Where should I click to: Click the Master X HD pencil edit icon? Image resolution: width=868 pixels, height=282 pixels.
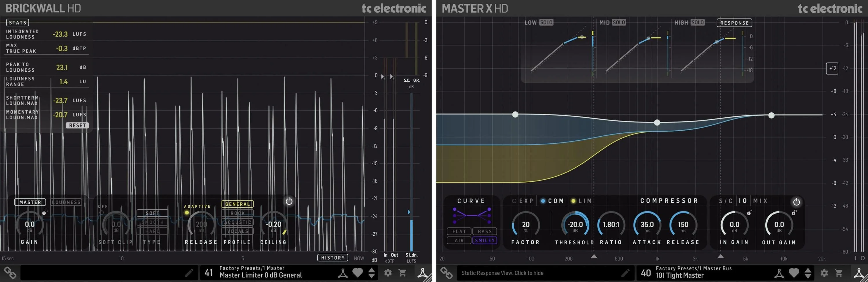click(625, 273)
